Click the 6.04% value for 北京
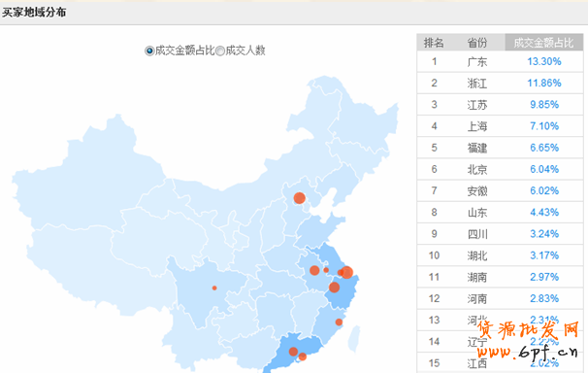The height and width of the screenshot is (373, 588). (544, 169)
